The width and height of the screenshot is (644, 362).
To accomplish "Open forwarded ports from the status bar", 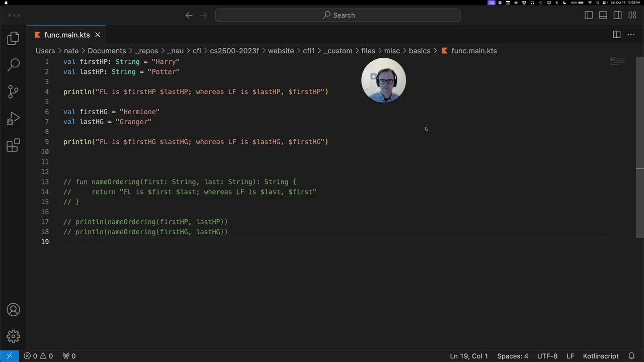I will 69,356.
